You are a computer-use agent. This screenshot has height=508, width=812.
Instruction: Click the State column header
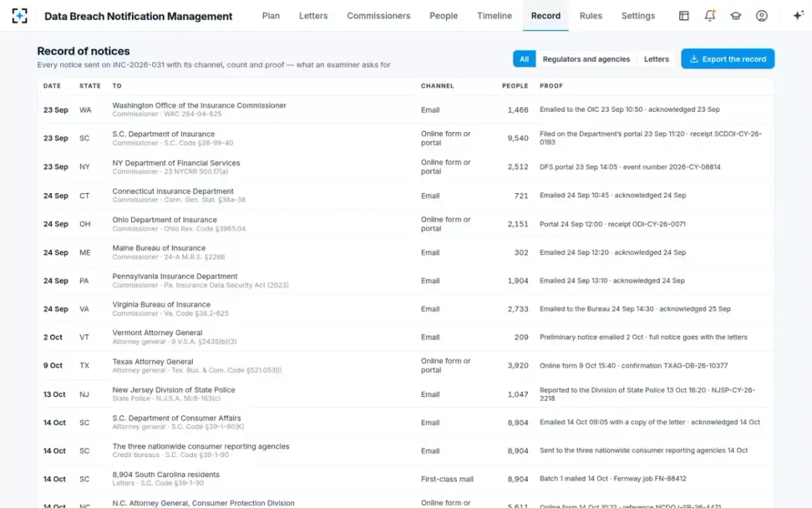click(90, 86)
